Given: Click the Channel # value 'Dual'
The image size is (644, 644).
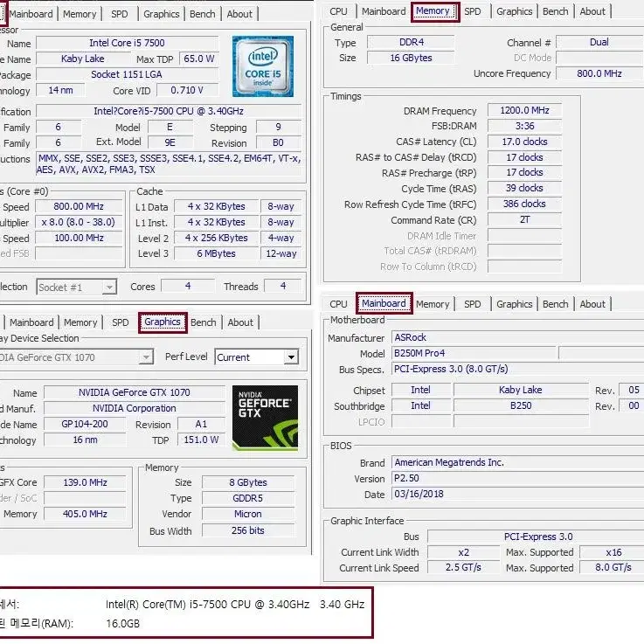Looking at the screenshot, I should tap(599, 42).
